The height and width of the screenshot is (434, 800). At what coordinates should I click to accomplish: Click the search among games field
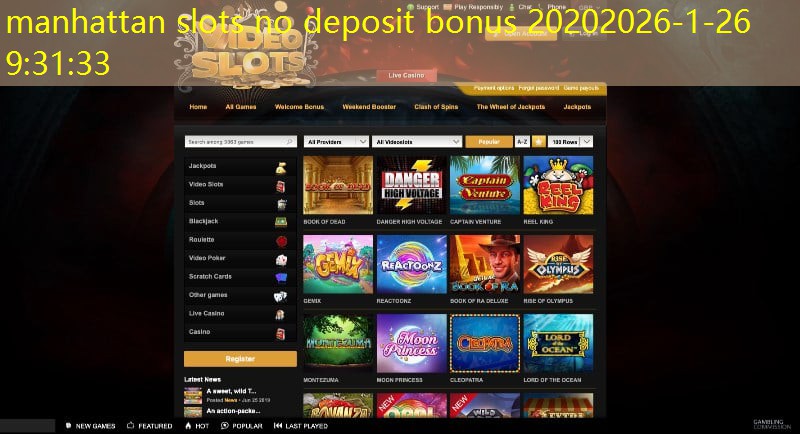235,142
